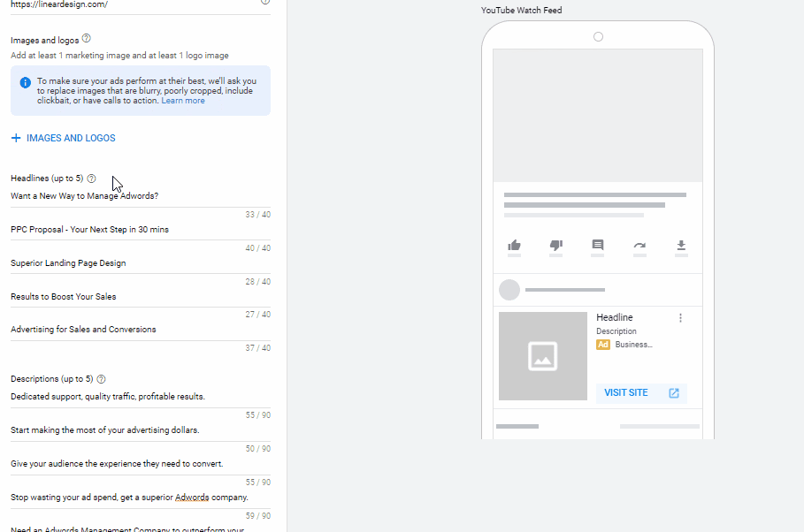
Task: Click the share arrow icon in preview
Action: tap(639, 246)
